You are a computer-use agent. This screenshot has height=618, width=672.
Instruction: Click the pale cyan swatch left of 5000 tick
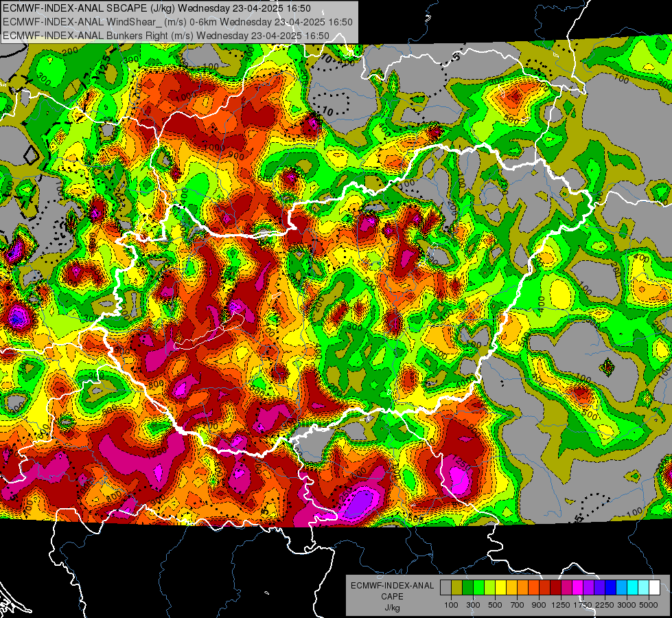pyautogui.click(x=644, y=587)
